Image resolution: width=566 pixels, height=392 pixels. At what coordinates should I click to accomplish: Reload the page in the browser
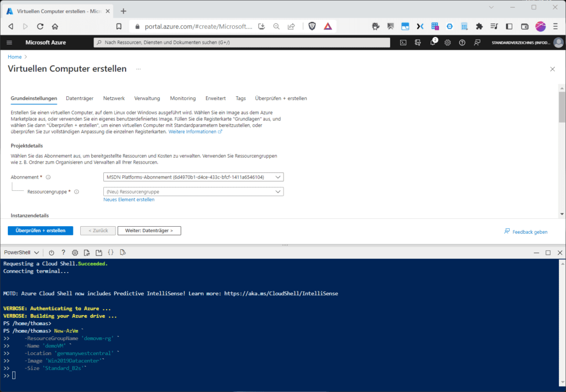click(40, 27)
